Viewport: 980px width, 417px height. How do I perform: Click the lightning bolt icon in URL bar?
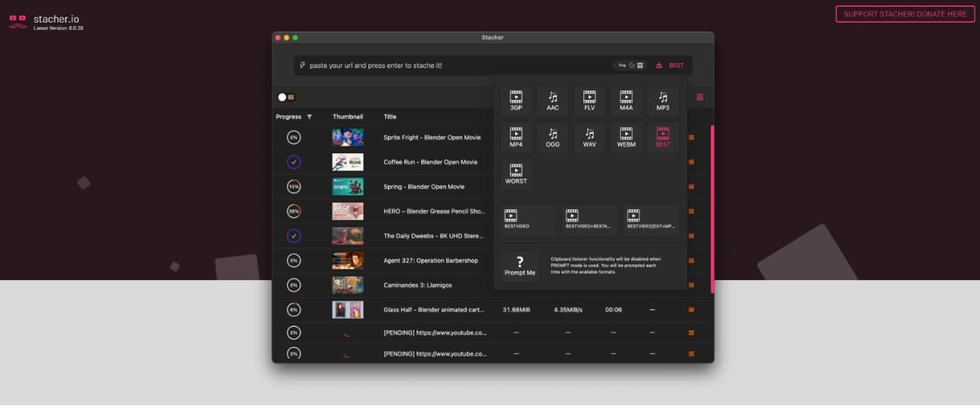[x=303, y=65]
